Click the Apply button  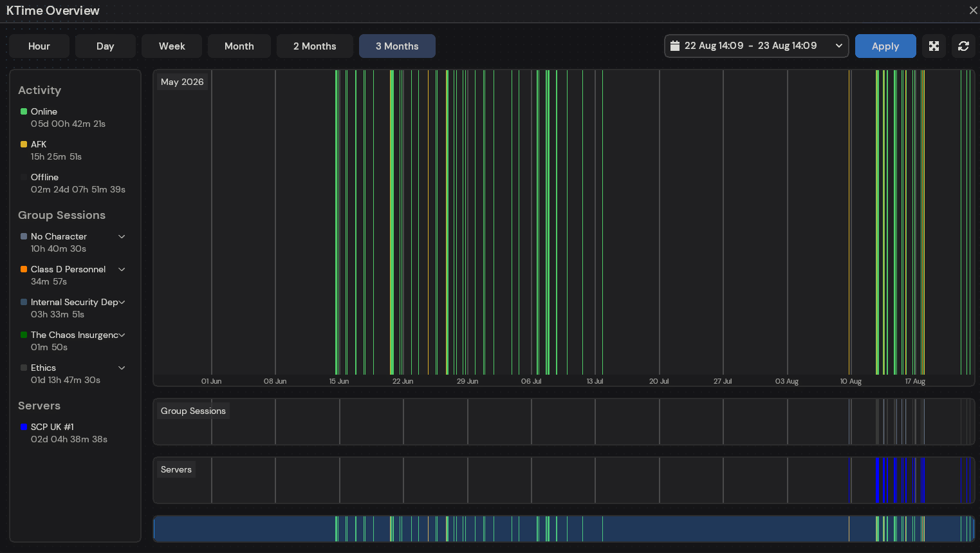885,46
